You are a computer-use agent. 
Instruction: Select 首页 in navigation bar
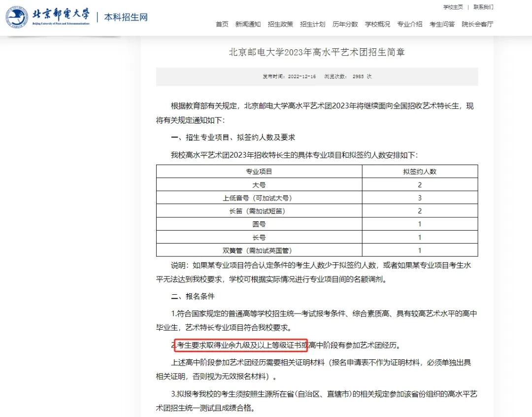tap(222, 24)
